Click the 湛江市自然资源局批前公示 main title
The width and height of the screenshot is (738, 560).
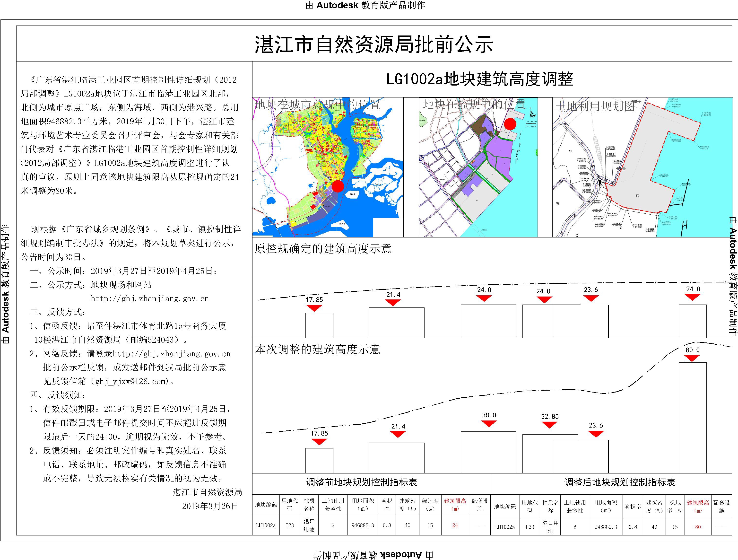pos(374,44)
